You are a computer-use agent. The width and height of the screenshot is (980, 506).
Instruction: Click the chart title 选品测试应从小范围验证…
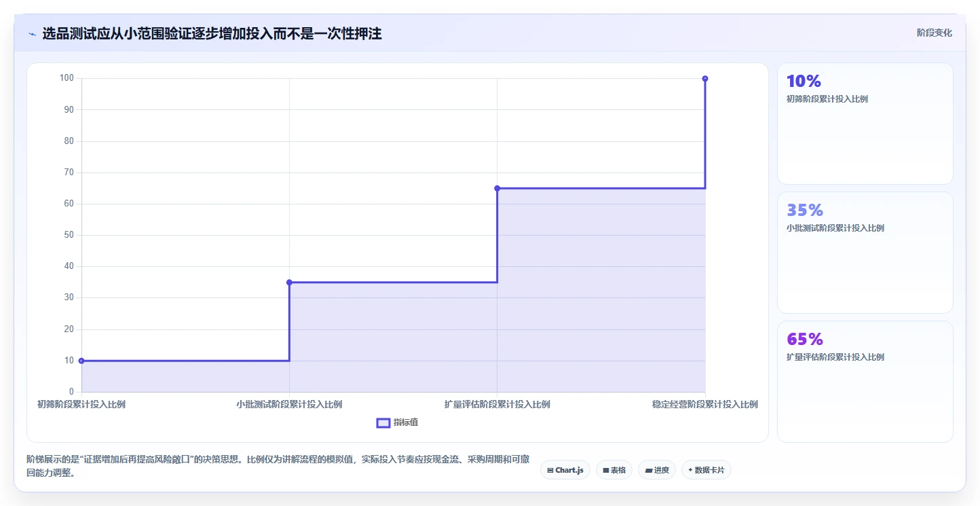212,34
